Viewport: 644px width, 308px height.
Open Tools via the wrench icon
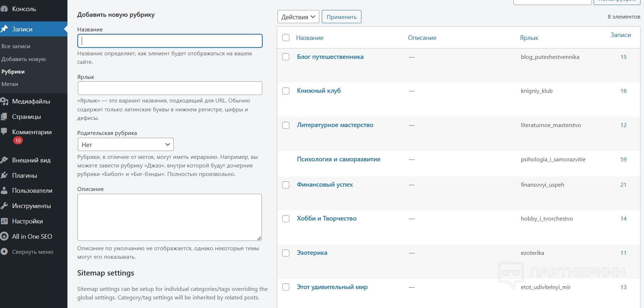click(x=4, y=206)
